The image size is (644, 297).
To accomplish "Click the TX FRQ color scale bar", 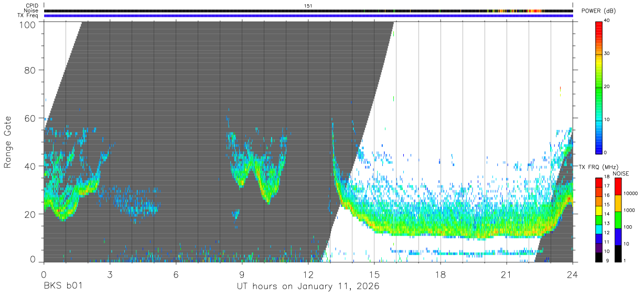I will (x=599, y=219).
